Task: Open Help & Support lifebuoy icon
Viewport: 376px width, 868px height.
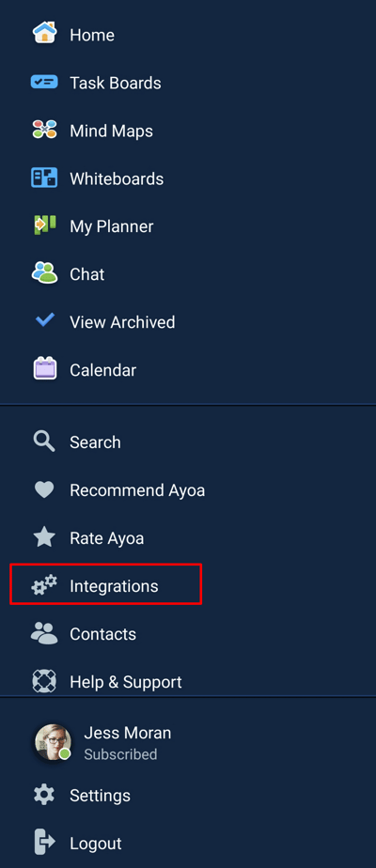Action: 44,681
